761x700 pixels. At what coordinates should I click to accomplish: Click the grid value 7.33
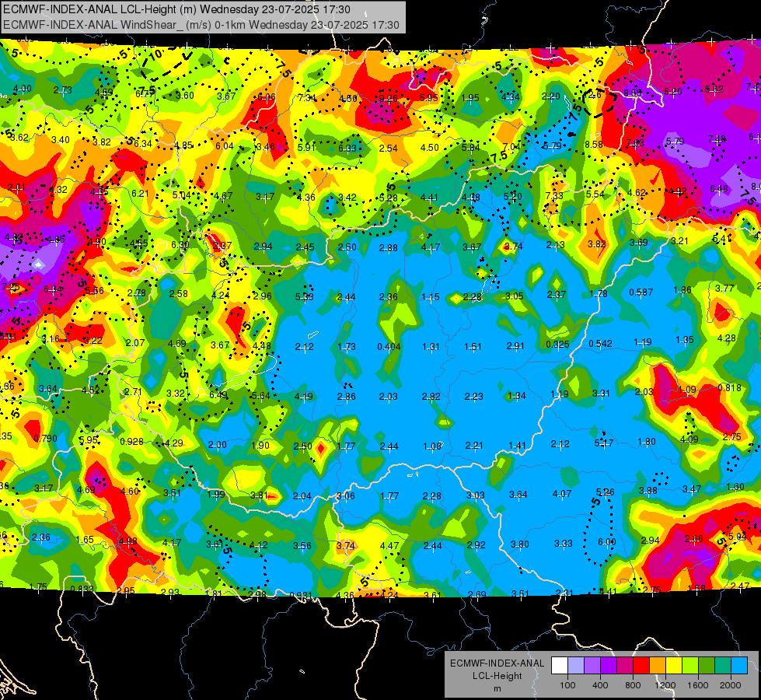[553, 195]
